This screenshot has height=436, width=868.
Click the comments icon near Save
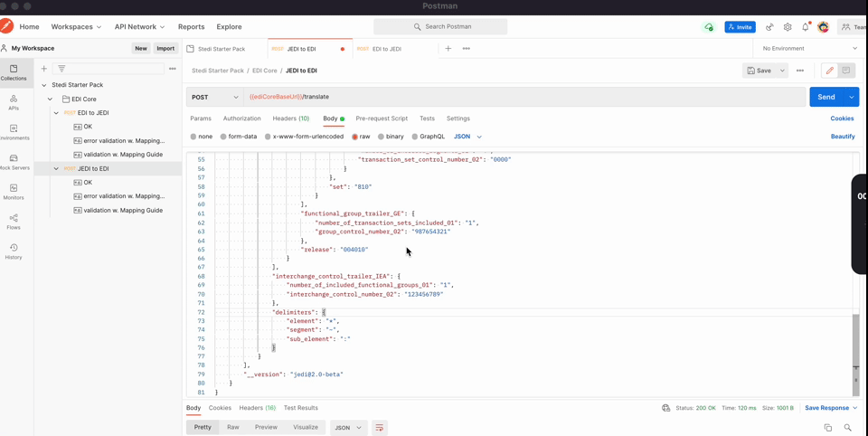pyautogui.click(x=845, y=71)
